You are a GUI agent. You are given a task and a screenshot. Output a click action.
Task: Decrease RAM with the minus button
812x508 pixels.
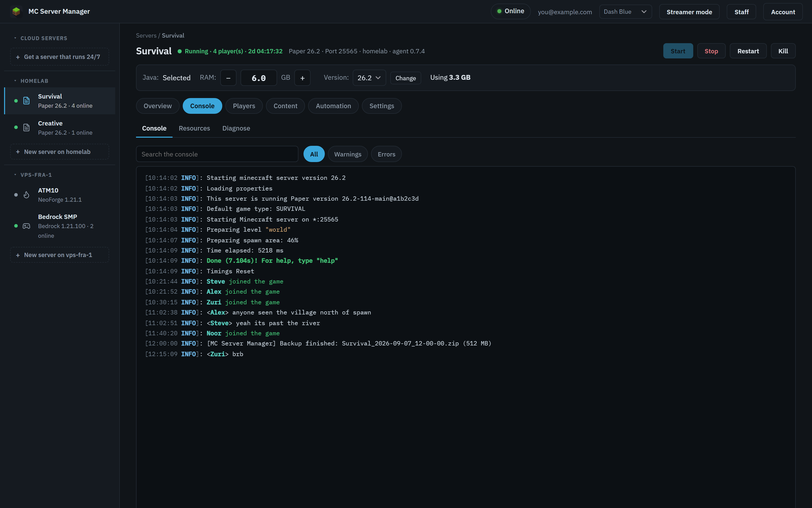[x=228, y=78]
